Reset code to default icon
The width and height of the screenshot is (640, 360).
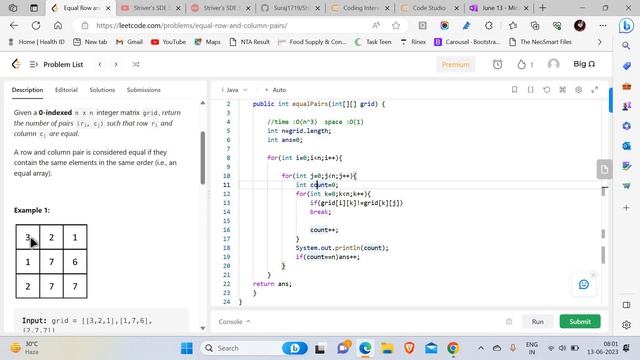[x=547, y=89]
